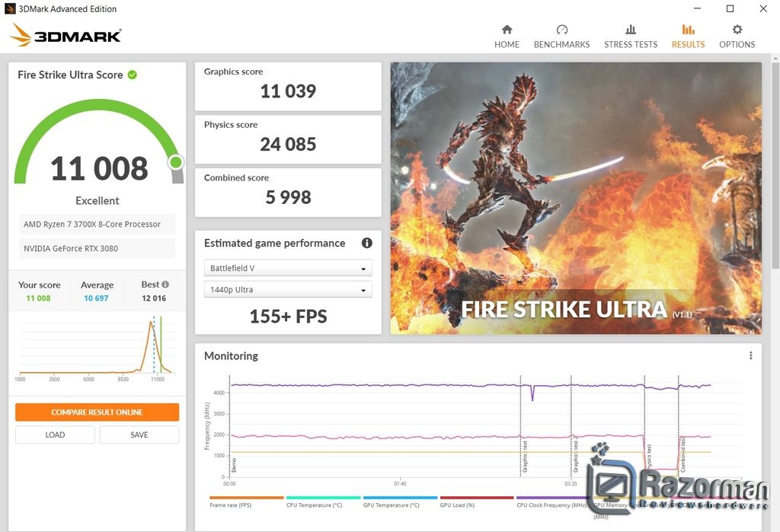Open the OPTIONS tab
This screenshot has width=780, height=532.
click(x=737, y=37)
